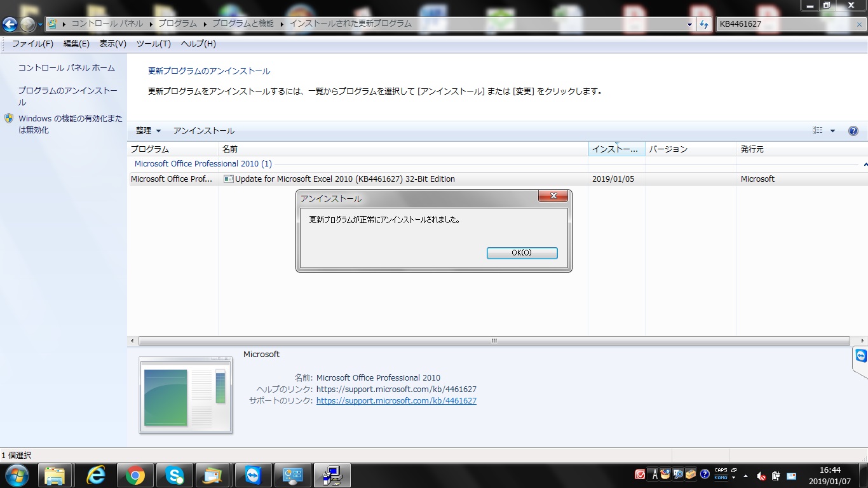Switch to the installer taskbar button
This screenshot has height=488, width=868.
pyautogui.click(x=333, y=475)
